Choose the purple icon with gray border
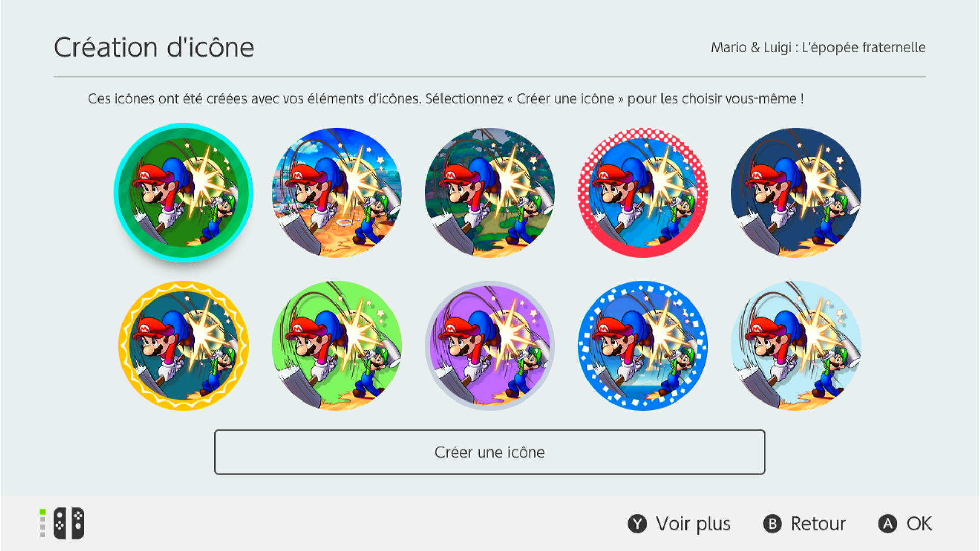This screenshot has height=551, width=980. (x=489, y=346)
